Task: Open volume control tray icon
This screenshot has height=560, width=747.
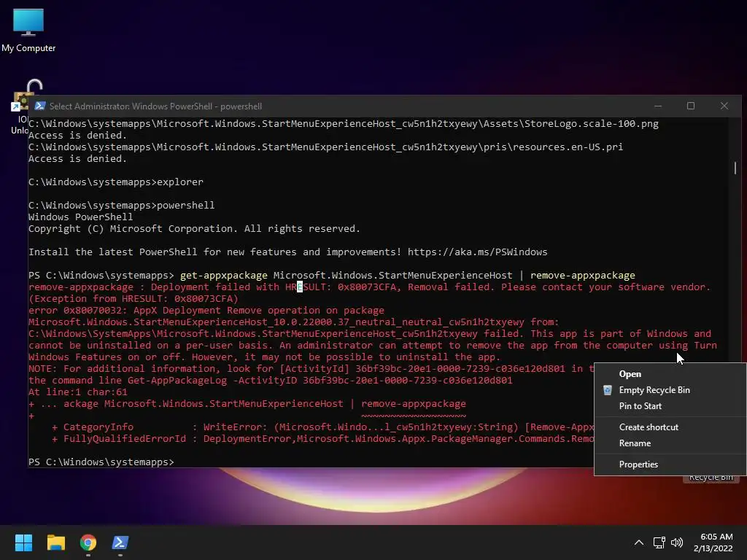Action: pos(676,542)
